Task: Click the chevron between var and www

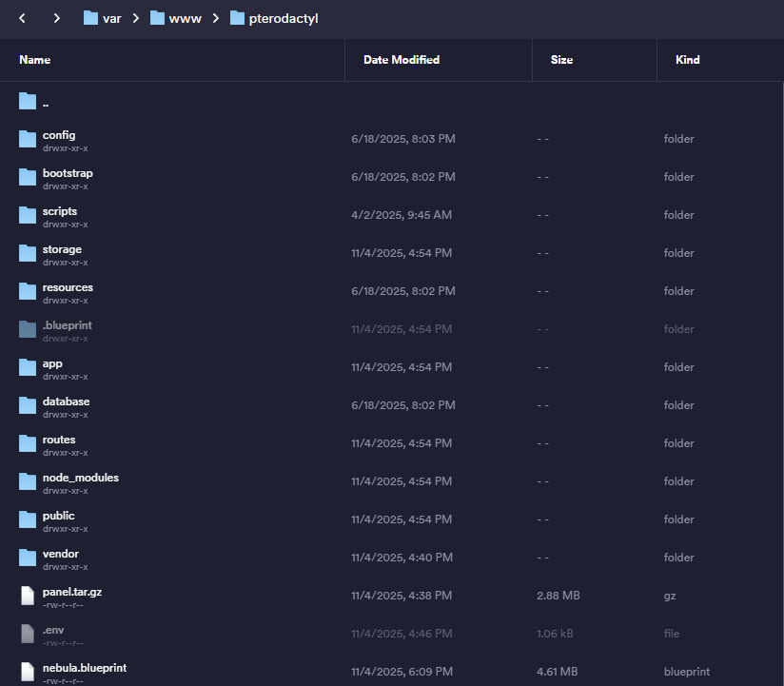Action: [x=135, y=18]
